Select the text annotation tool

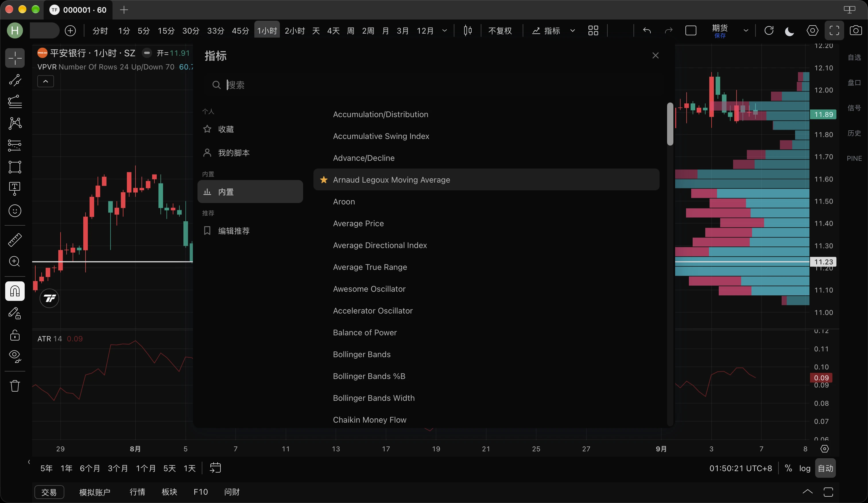tap(15, 189)
